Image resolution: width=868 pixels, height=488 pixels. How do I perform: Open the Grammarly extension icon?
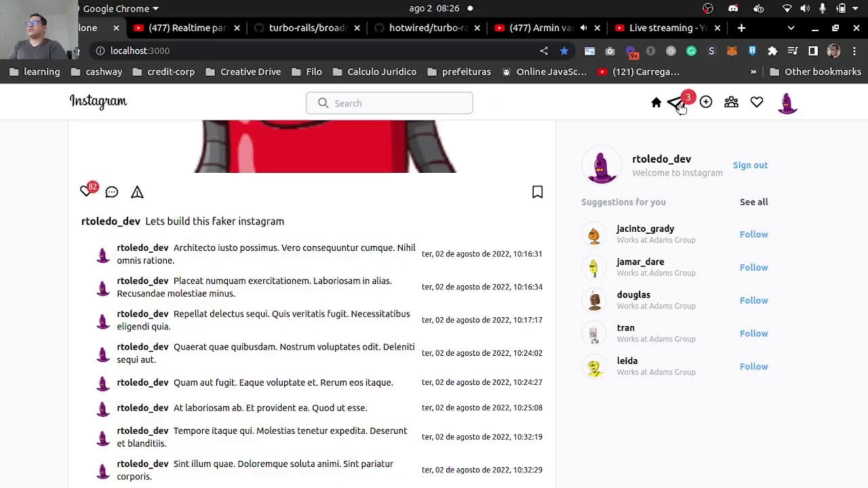point(691,51)
